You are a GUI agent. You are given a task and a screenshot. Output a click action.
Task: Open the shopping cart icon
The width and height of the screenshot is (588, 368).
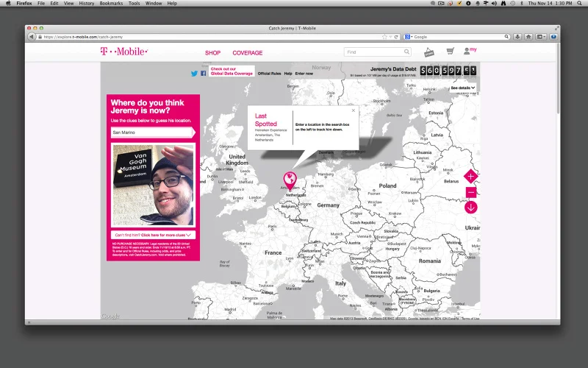tap(451, 51)
